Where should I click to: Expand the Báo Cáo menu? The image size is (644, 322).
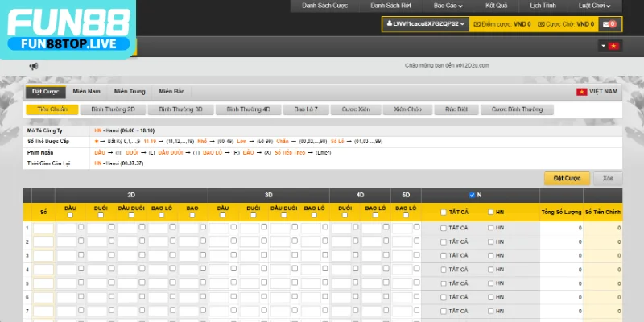(x=448, y=6)
